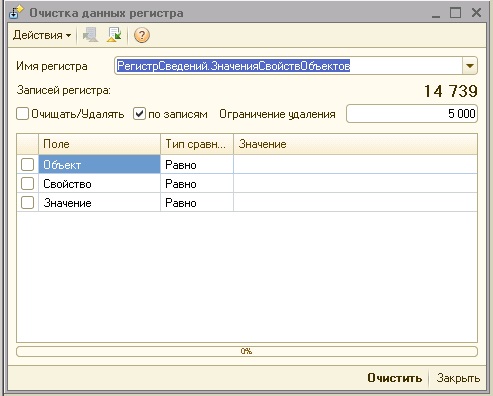
Task: Click the form icon with green arrow
Action: (x=114, y=35)
